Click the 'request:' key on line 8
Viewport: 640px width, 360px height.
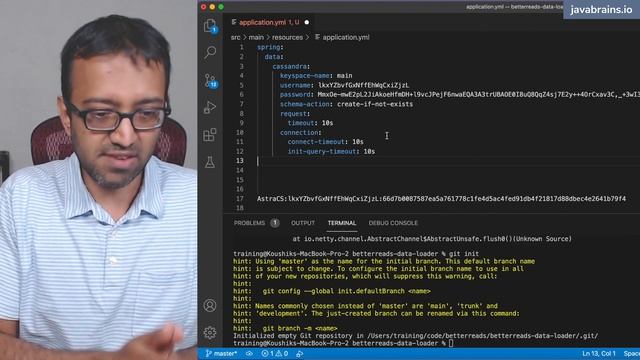tap(295, 113)
